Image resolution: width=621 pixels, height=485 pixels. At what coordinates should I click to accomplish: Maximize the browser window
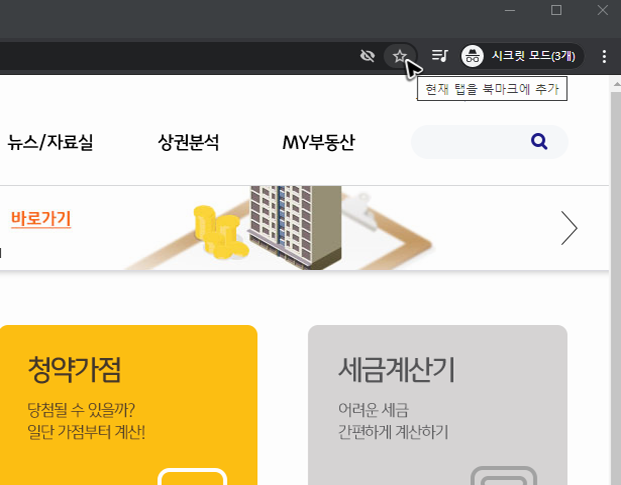click(x=556, y=10)
